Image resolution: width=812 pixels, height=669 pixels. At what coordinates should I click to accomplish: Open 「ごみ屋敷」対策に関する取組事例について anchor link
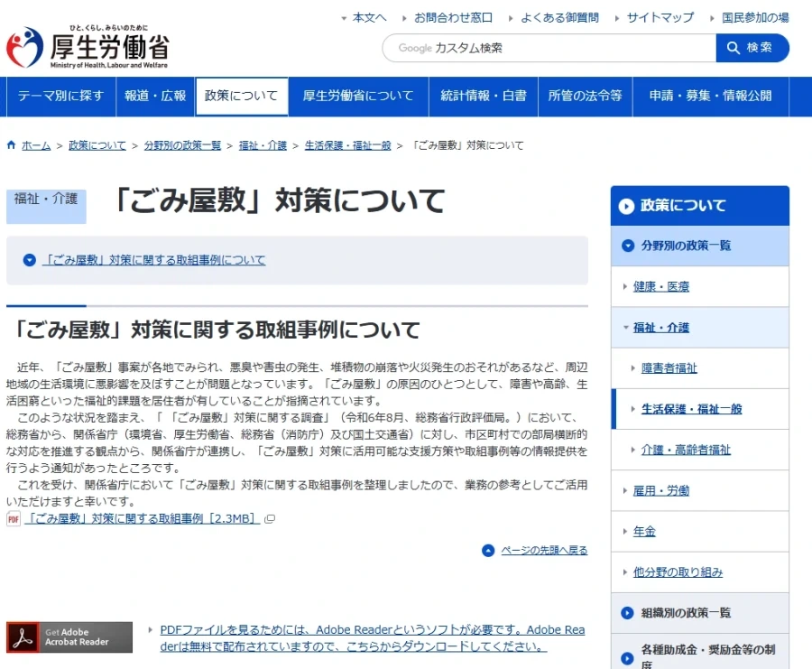click(153, 260)
